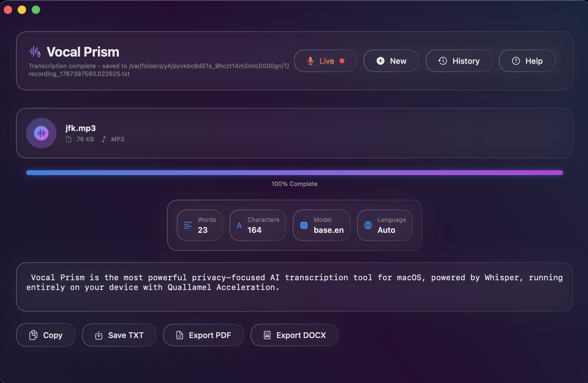Open the Model base.en selector

(x=321, y=225)
